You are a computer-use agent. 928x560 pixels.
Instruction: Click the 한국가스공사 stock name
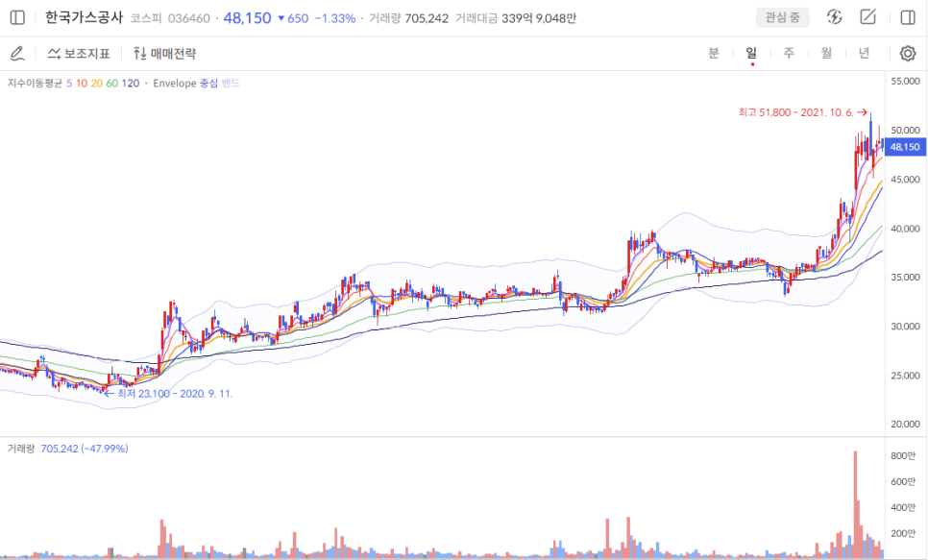84,17
